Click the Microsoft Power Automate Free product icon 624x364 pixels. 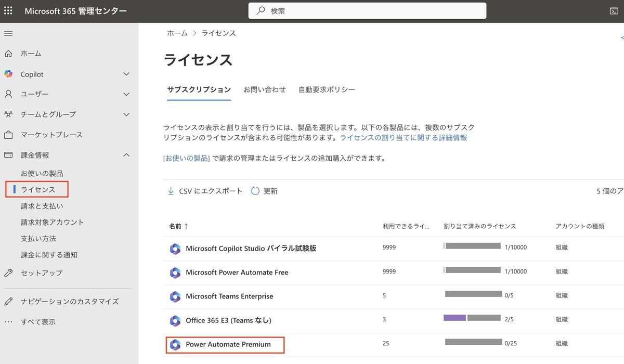pyautogui.click(x=175, y=272)
